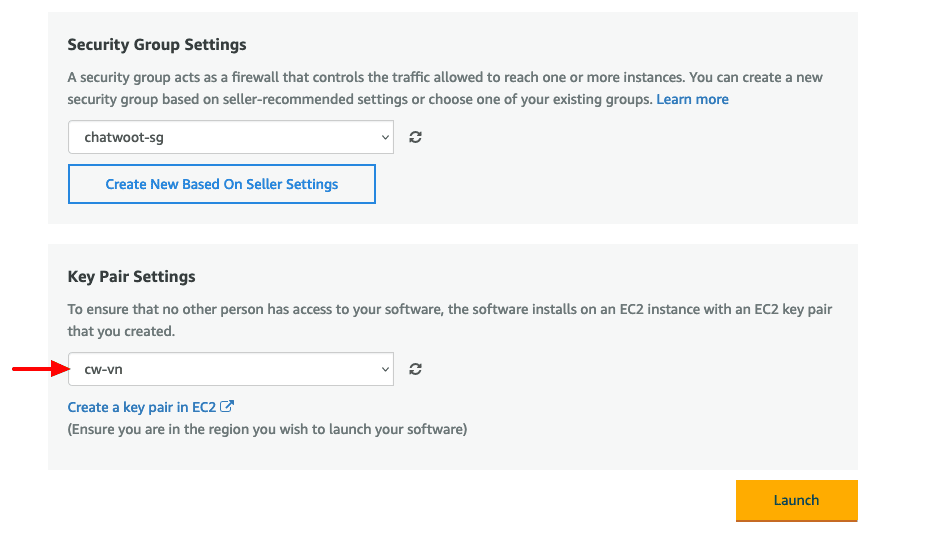Refresh the key pair list
931x538 pixels.
[415, 369]
